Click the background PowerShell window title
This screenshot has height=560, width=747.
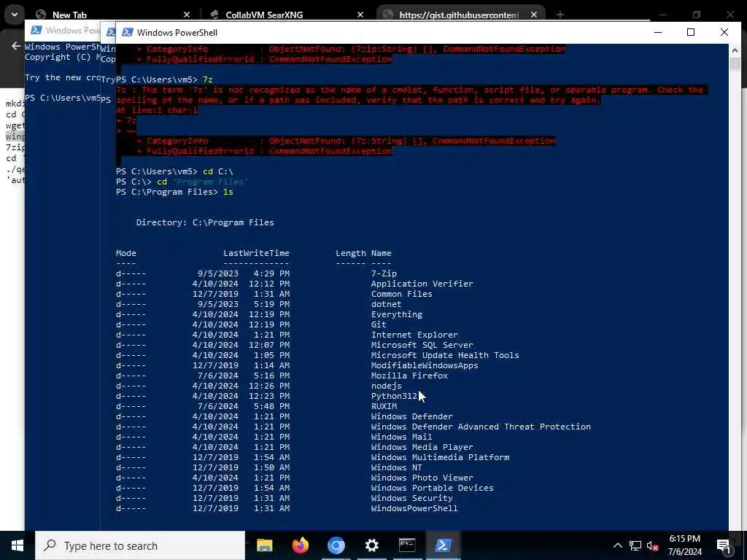coord(72,31)
